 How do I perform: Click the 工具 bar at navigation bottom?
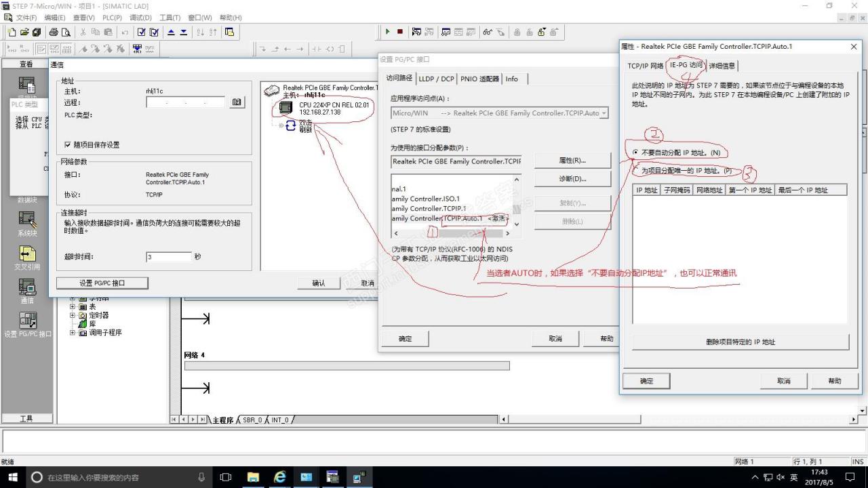[x=26, y=419]
